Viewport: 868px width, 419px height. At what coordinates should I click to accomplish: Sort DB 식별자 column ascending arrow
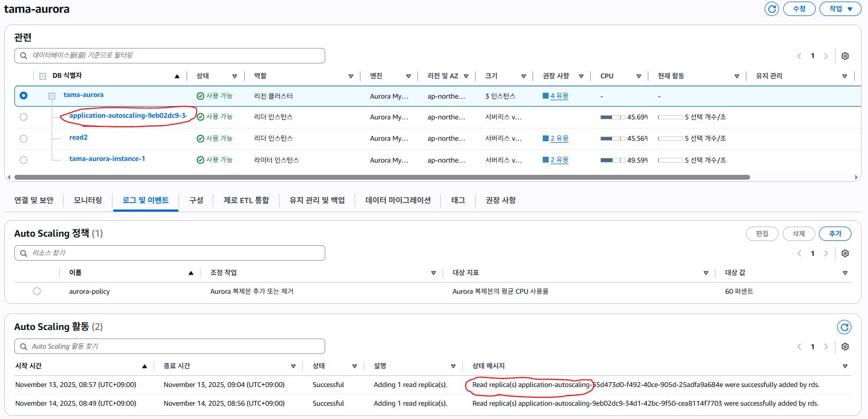[x=177, y=76]
